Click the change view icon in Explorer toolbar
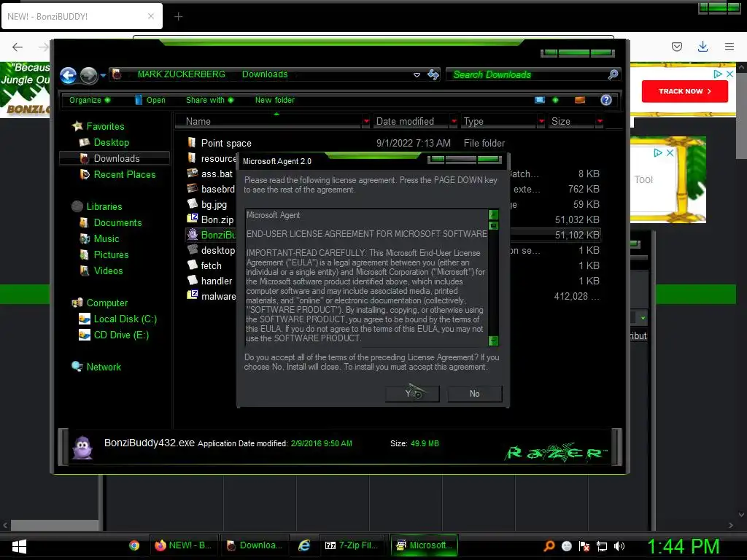 [540, 100]
